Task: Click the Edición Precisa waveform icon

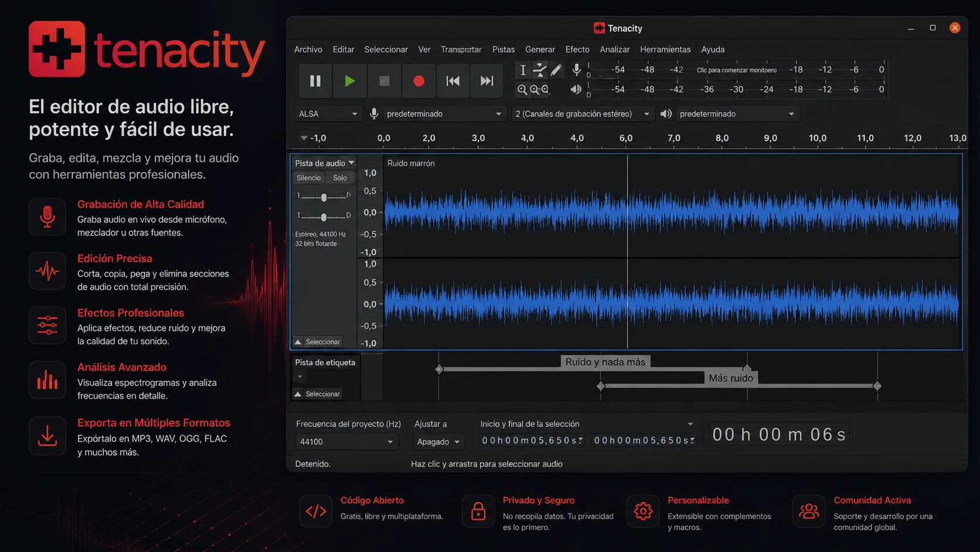Action: [47, 271]
